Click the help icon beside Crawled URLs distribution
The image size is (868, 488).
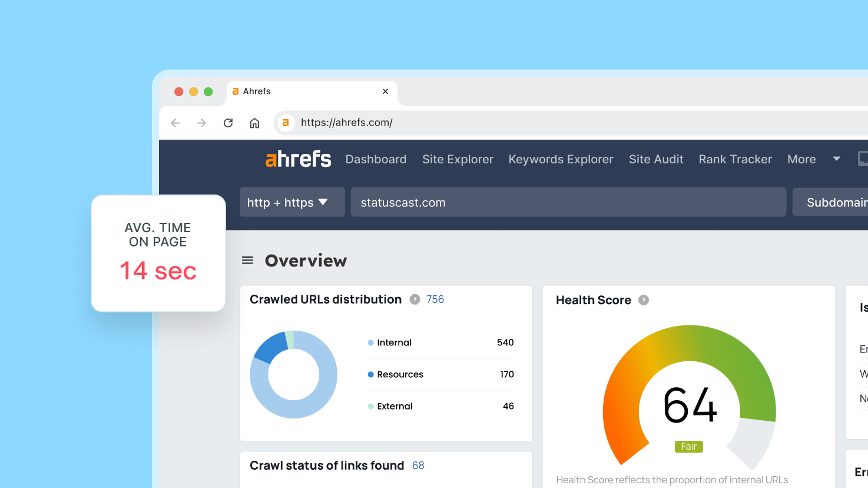[415, 299]
